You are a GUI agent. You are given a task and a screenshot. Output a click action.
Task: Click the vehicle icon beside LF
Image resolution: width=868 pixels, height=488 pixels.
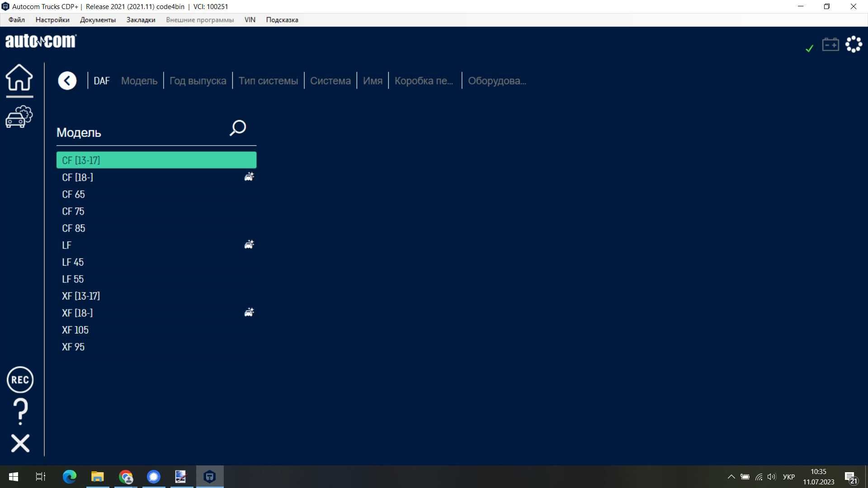[249, 244]
